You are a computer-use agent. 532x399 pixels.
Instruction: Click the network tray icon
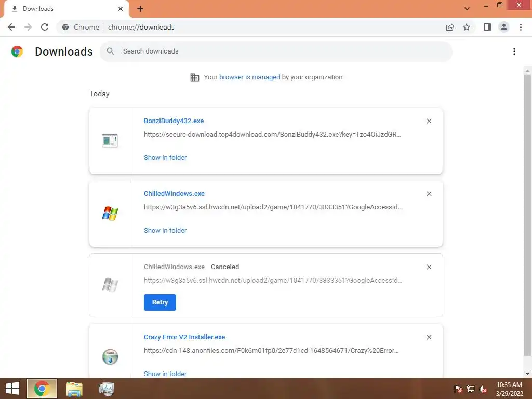click(x=471, y=389)
